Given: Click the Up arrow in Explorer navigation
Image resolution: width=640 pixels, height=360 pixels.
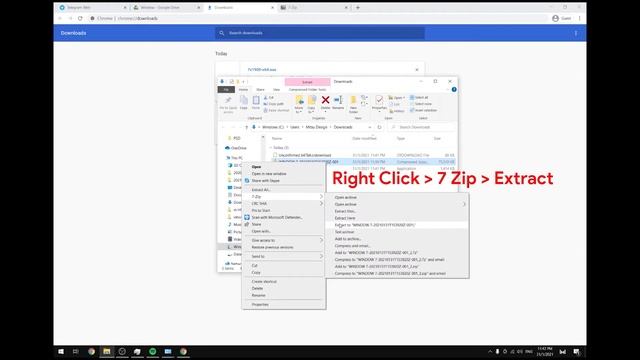Looking at the screenshot, I should (246, 127).
